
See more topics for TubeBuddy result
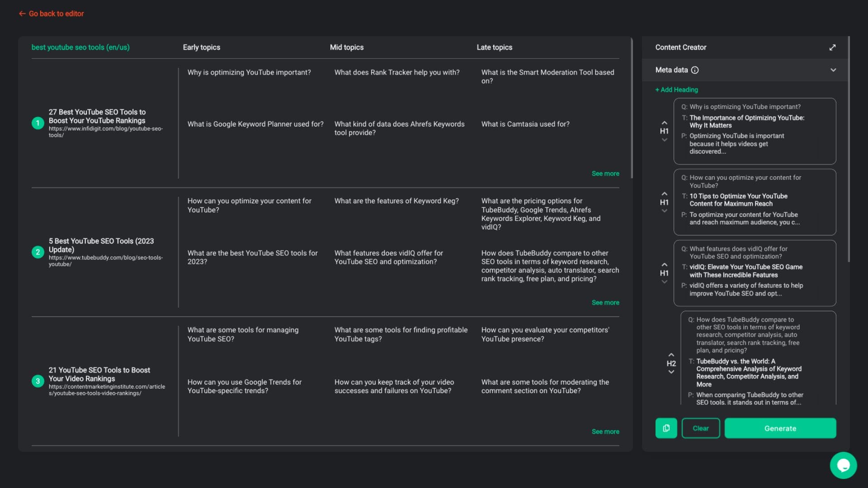[605, 302]
